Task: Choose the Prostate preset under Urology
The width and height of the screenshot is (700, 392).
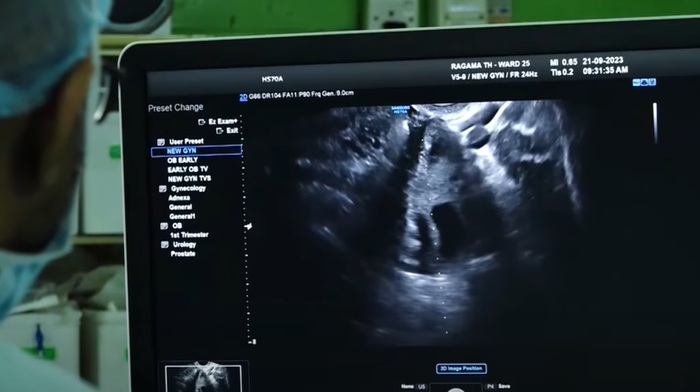Action: click(x=183, y=254)
